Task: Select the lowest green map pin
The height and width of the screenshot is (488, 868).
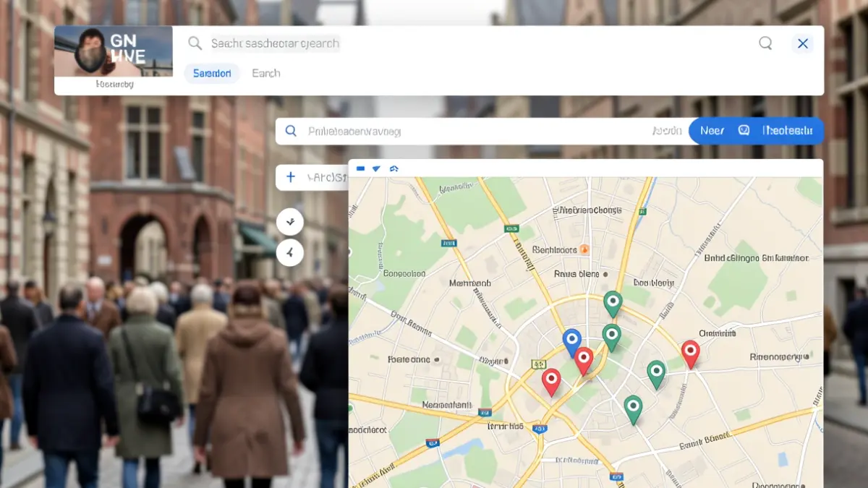Action: click(633, 409)
